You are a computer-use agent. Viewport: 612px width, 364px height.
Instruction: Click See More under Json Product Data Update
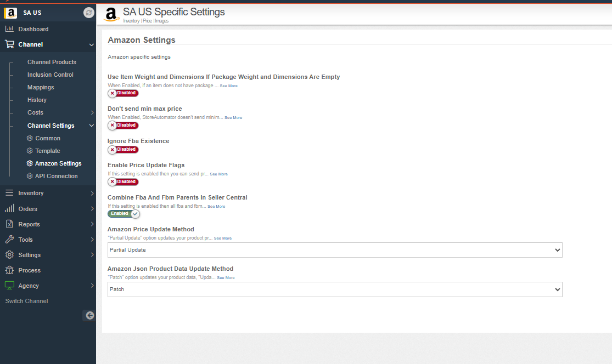point(226,278)
